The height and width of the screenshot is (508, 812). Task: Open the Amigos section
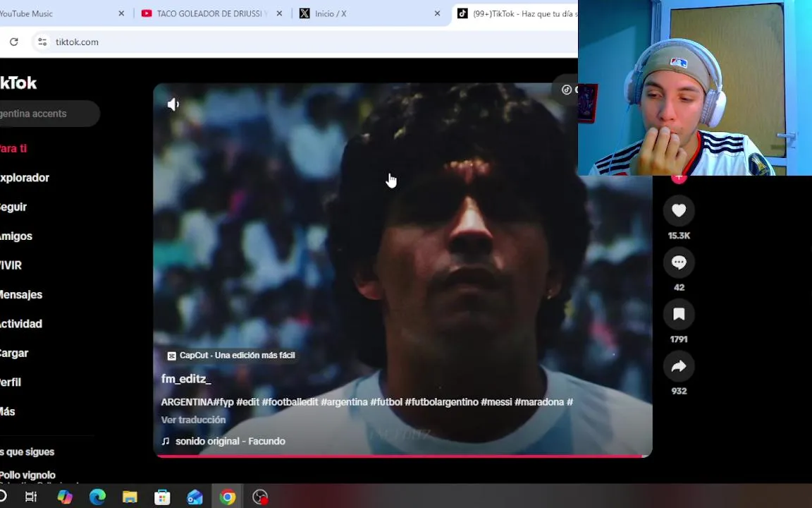click(x=16, y=236)
